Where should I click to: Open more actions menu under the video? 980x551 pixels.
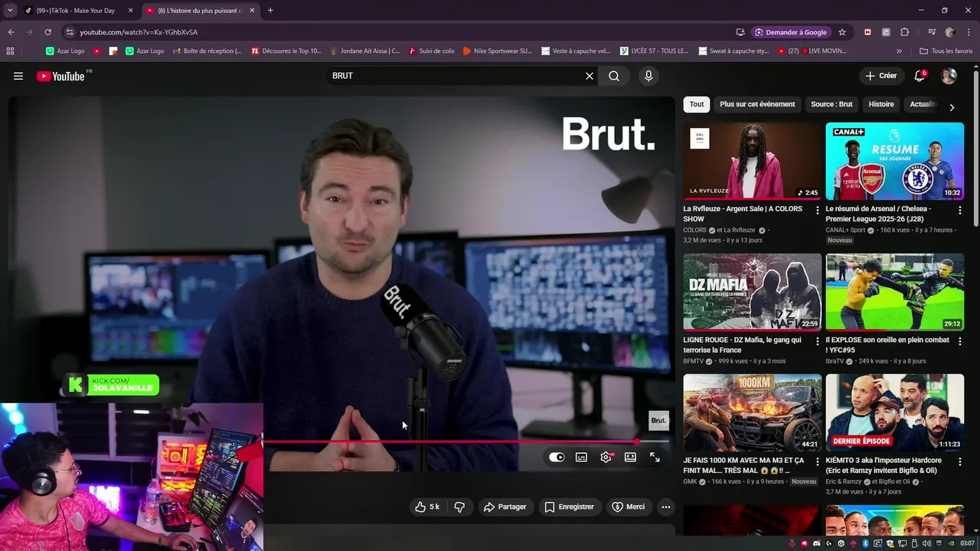666,507
